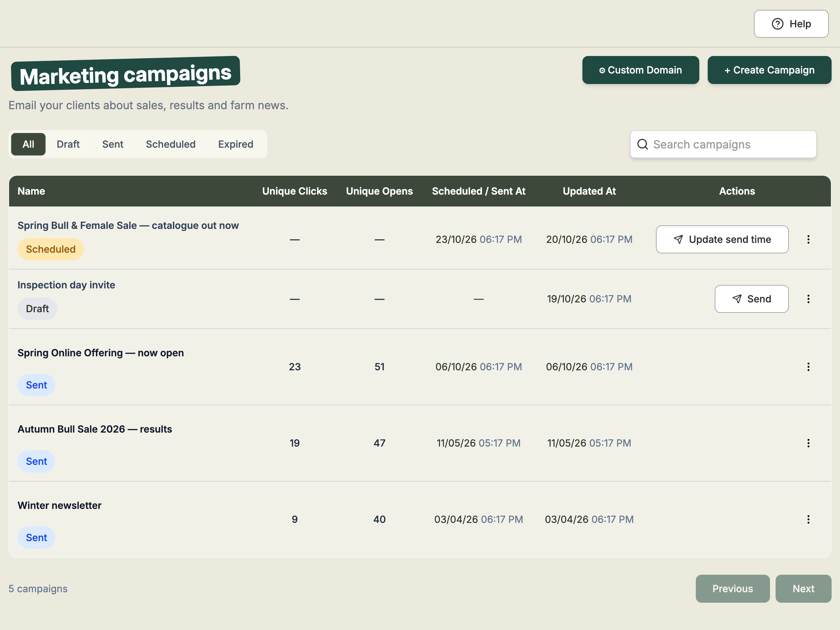This screenshot has width=840, height=630.
Task: Click the unique clicks value 19
Action: tap(294, 443)
